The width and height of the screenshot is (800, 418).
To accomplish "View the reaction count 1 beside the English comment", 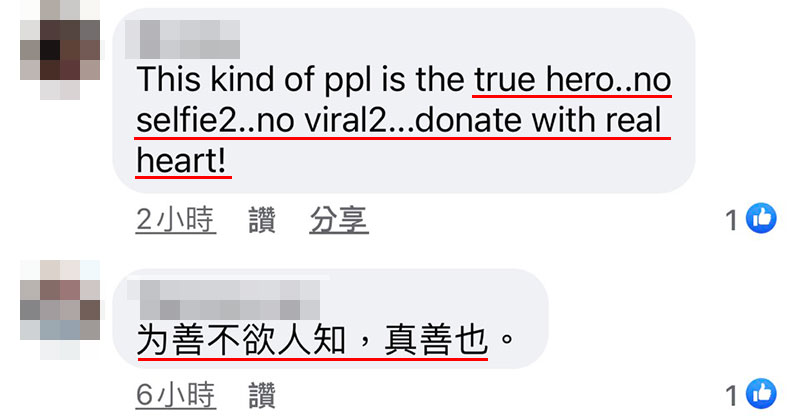I will (x=732, y=220).
